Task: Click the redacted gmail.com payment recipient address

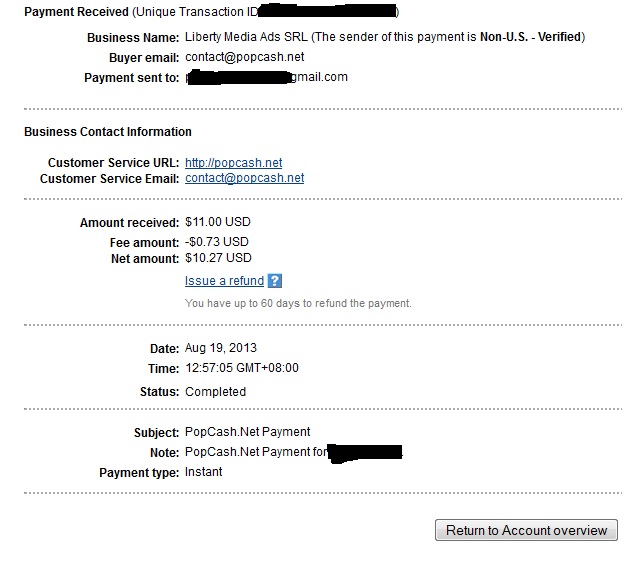Action: [266, 77]
